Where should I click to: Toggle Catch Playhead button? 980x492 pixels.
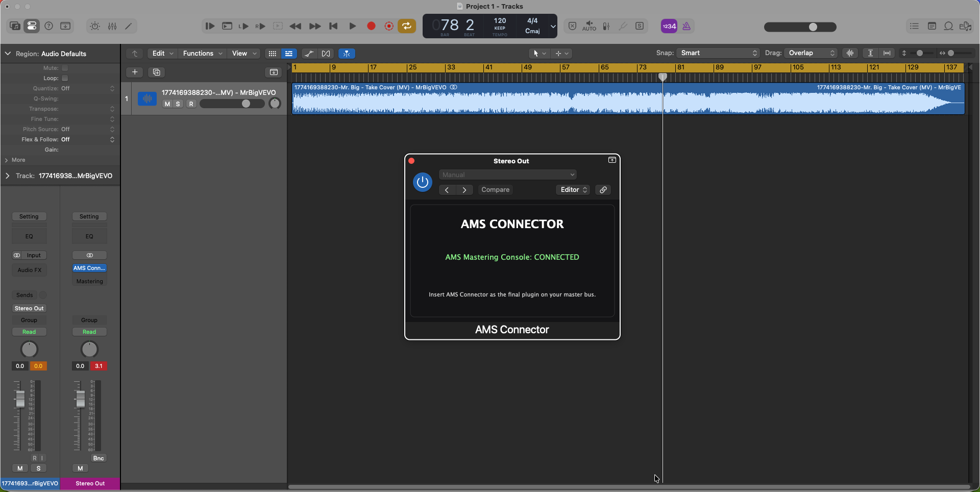(x=347, y=54)
